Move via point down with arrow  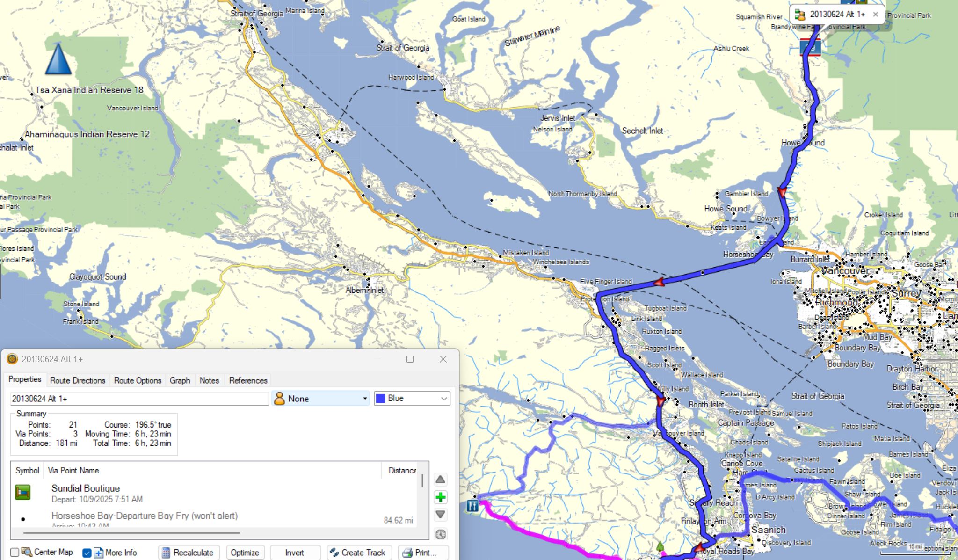pos(440,515)
